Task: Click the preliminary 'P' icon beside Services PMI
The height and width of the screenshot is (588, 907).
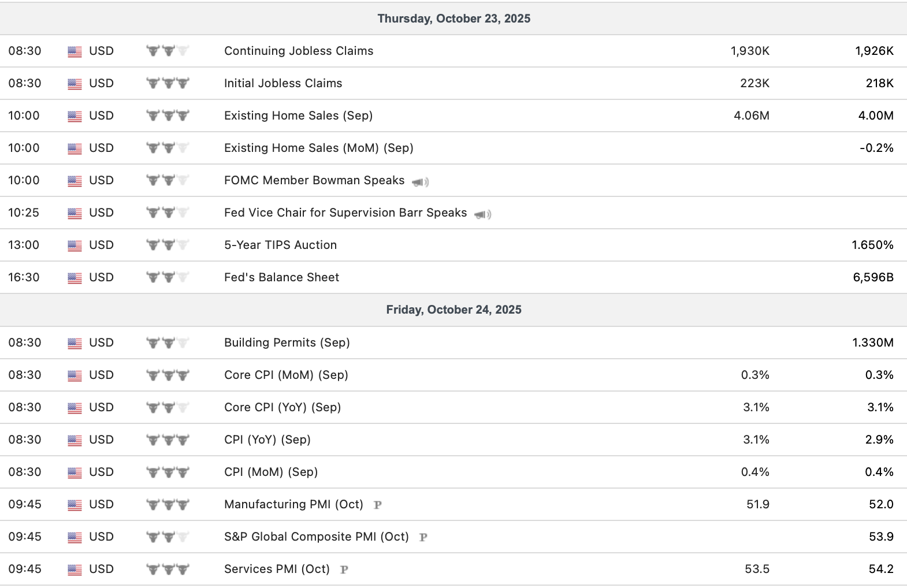Action: click(344, 570)
